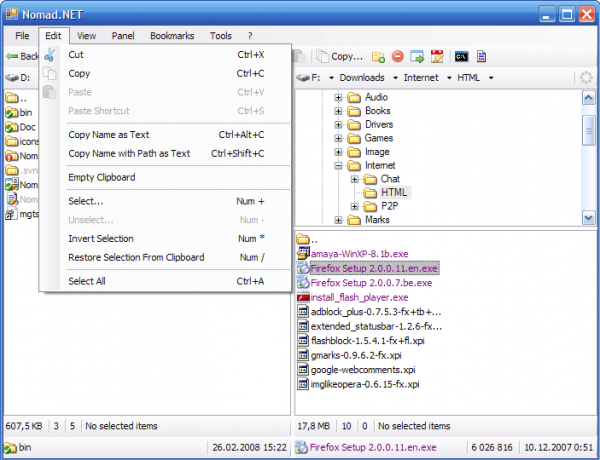Click the document view toolbar icon
The width and height of the screenshot is (600, 460).
pyautogui.click(x=481, y=57)
